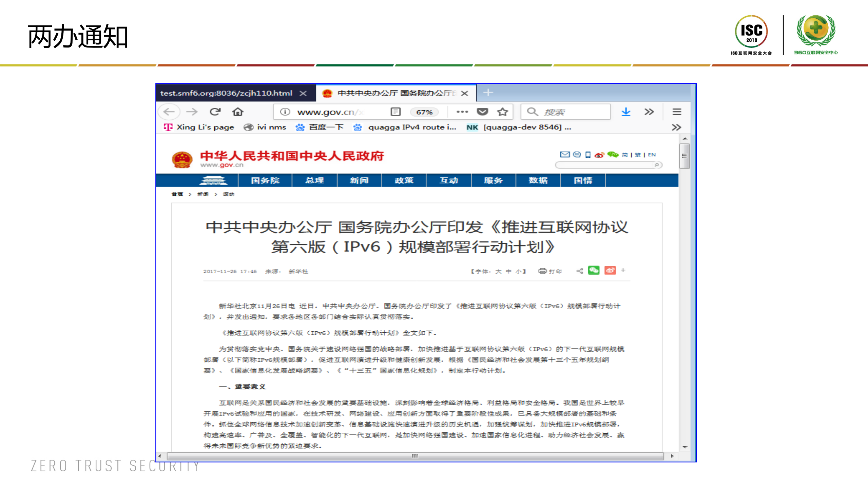The width and height of the screenshot is (868, 488).
Task: Click the Downloads arrow icon in toolbar
Action: pyautogui.click(x=626, y=112)
